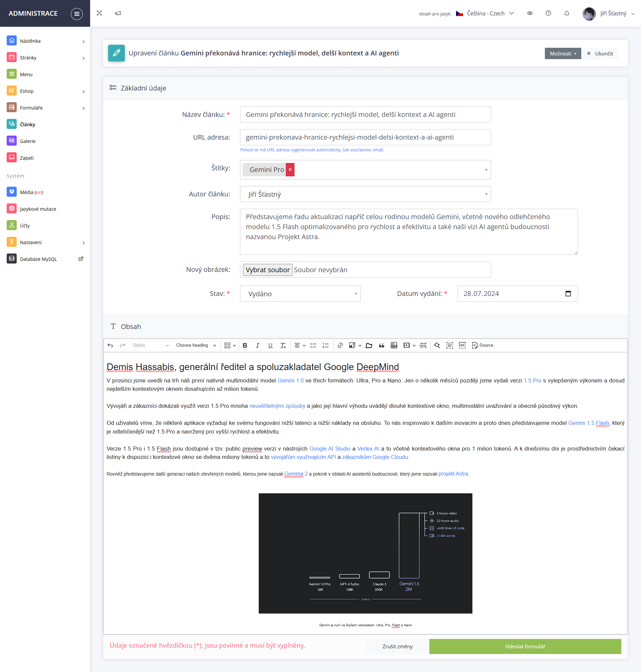Toggle numbered list
This screenshot has width=641, height=672.
tap(326, 345)
